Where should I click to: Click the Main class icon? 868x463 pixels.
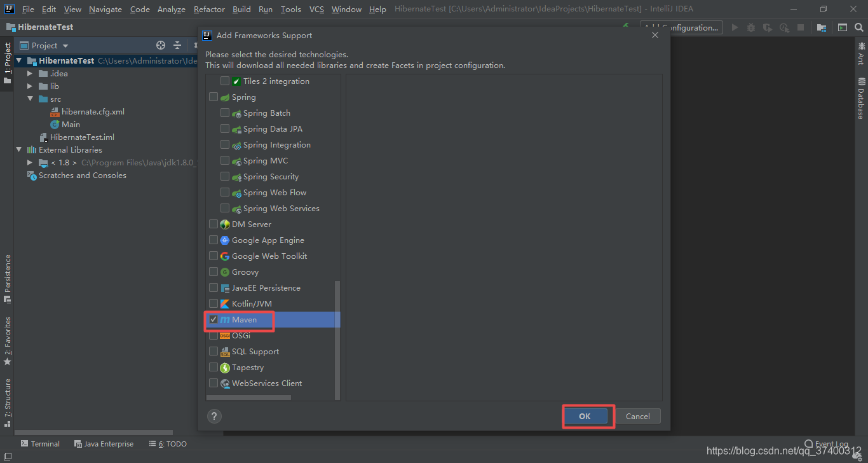(55, 125)
